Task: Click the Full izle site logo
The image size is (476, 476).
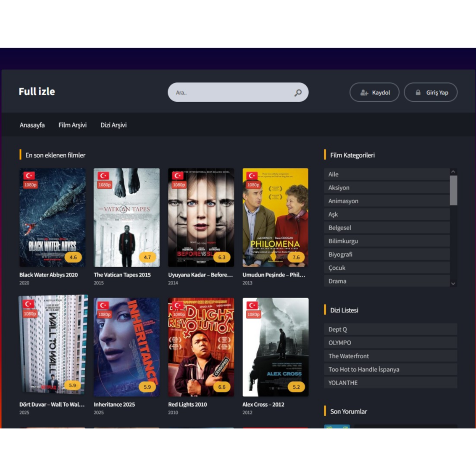Action: point(37,91)
